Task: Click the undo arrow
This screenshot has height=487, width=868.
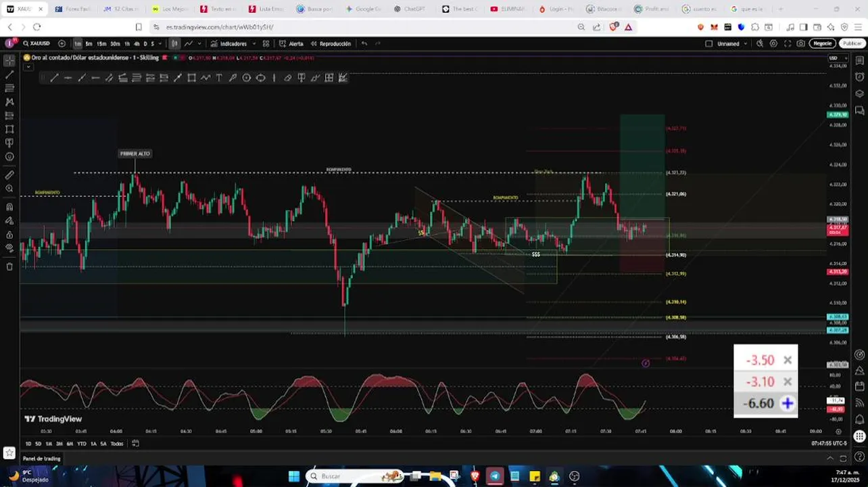Action: [364, 43]
